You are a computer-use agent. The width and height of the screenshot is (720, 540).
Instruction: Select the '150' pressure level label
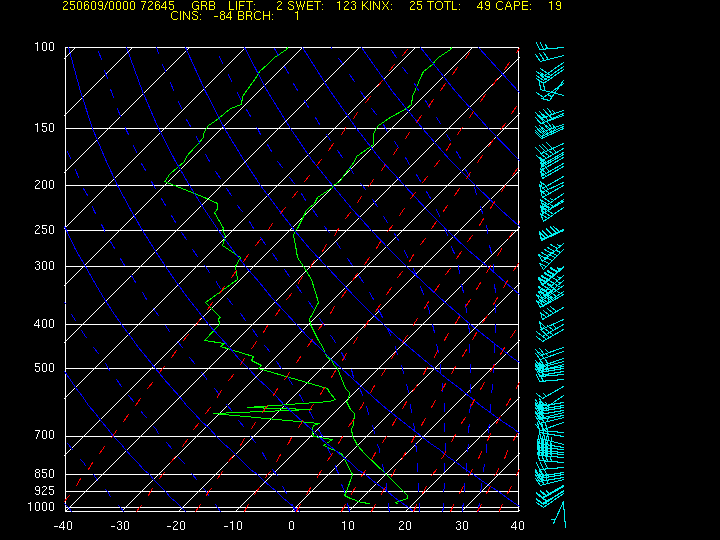44,128
